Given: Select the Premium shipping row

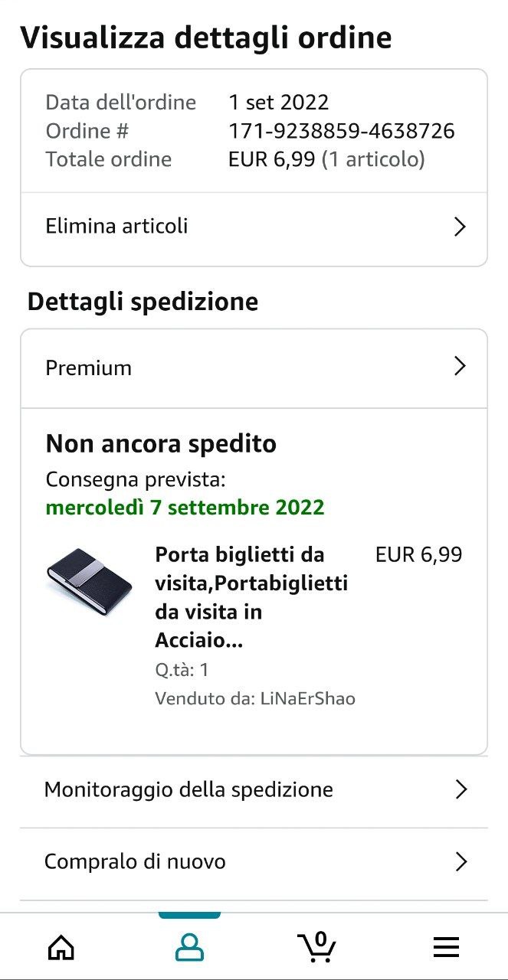Looking at the screenshot, I should click(x=89, y=368).
